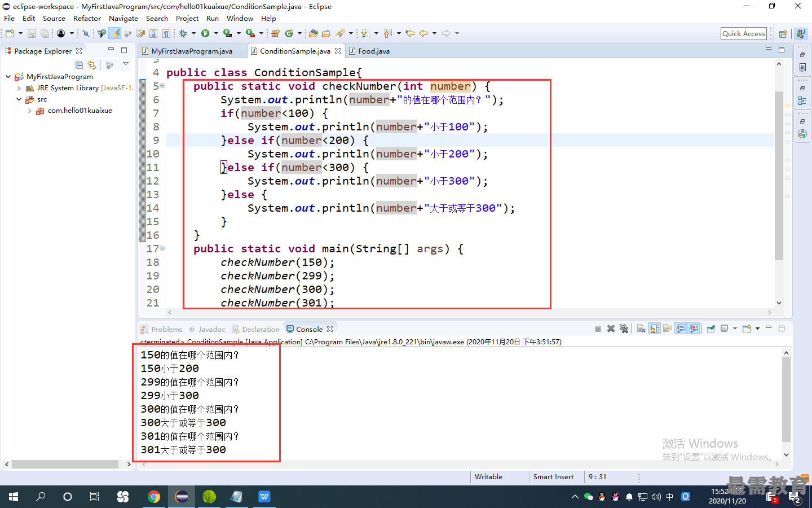Image resolution: width=812 pixels, height=508 pixels.
Task: Click the Search flashlight toolbar icon
Action: point(339,33)
